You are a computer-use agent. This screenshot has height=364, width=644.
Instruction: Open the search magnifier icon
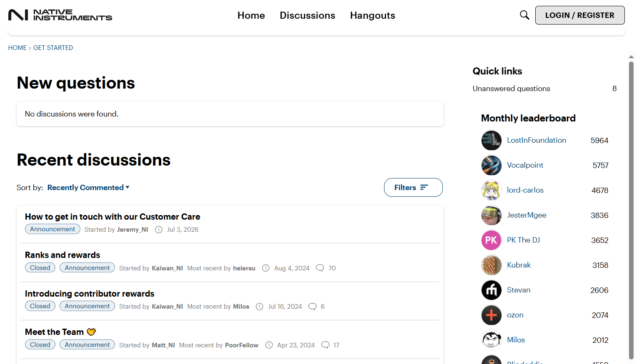[x=524, y=15]
